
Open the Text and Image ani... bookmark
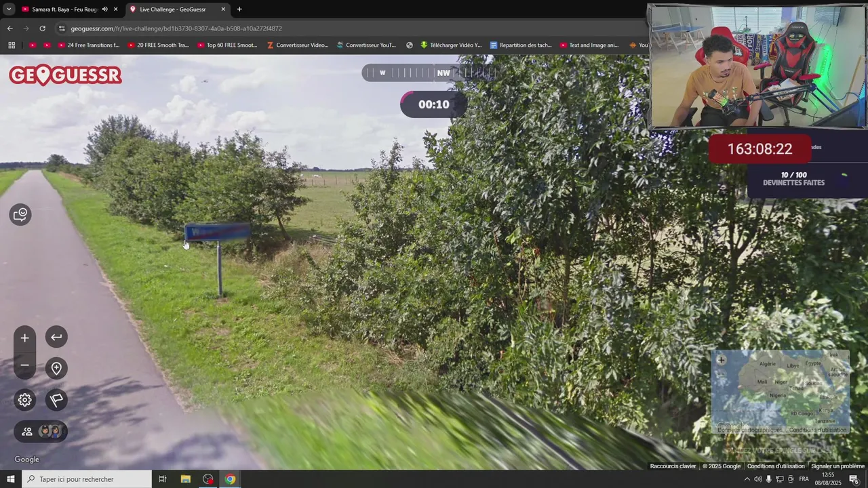point(589,45)
